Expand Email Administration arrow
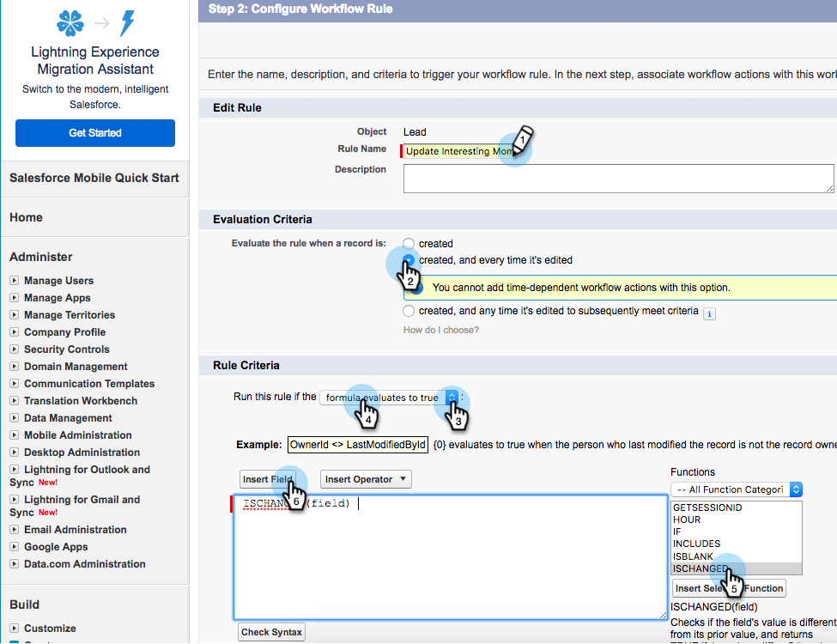 [x=15, y=529]
